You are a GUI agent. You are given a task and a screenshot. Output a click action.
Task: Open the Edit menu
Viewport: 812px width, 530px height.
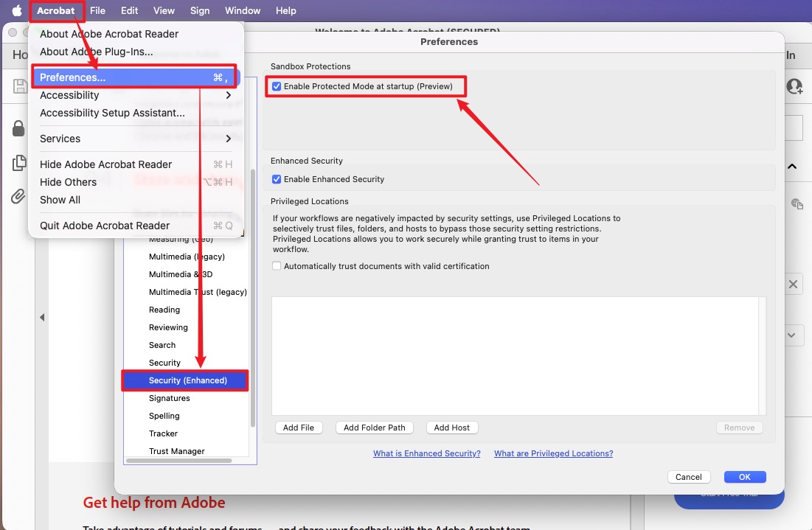[130, 10]
